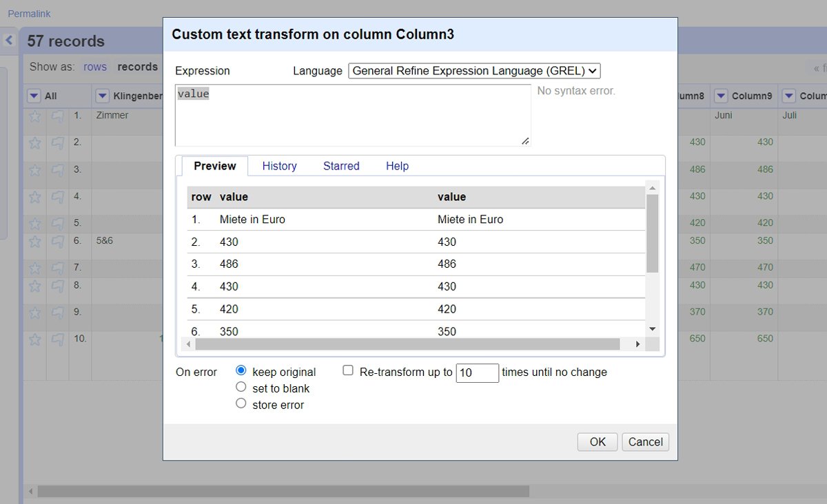The width and height of the screenshot is (827, 504).
Task: Choose the 'store error' radio option
Action: [x=241, y=403]
